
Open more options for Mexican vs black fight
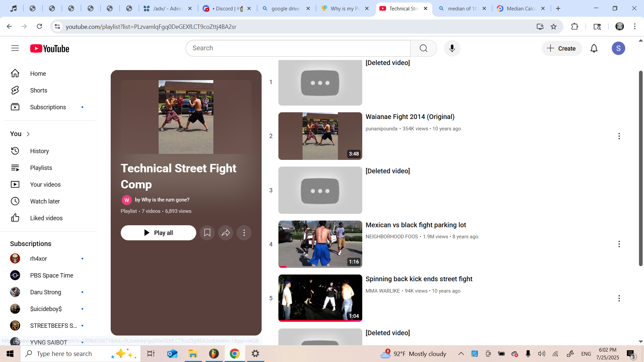619,244
